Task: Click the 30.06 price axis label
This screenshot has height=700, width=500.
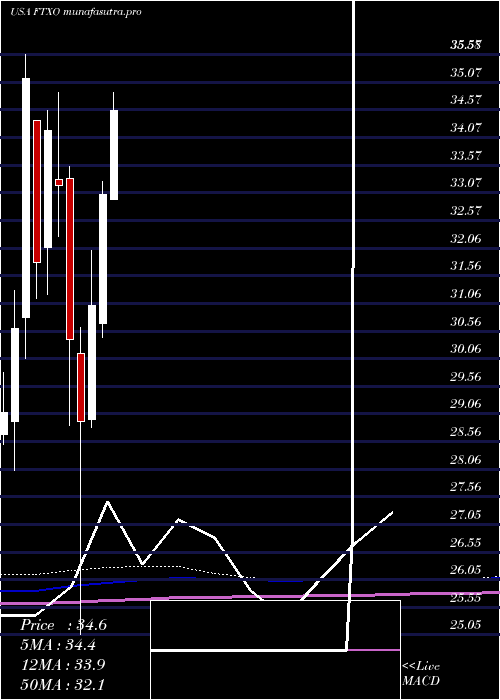Action: pos(466,349)
